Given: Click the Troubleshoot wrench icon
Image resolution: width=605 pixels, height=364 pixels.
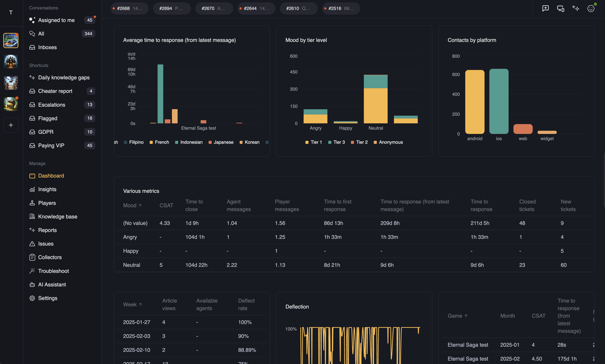Looking at the screenshot, I should pos(32,271).
